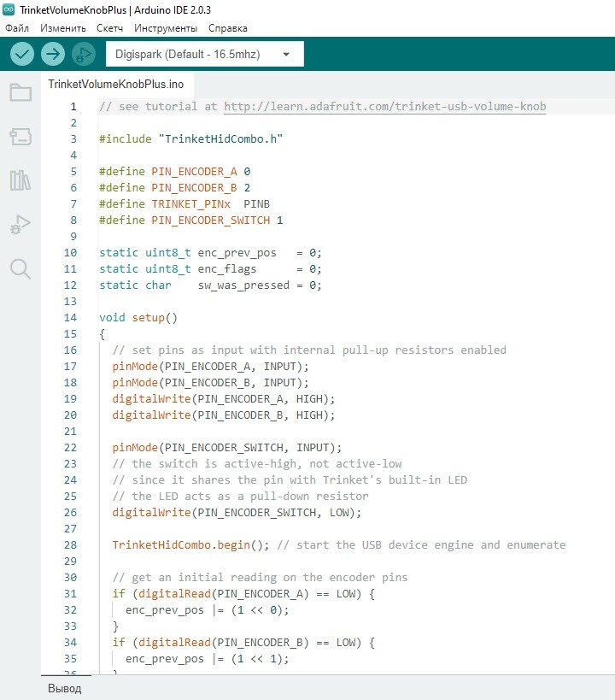The width and height of the screenshot is (615, 700).
Task: Click the "start the USB device engine" comment
Action: 421,545
